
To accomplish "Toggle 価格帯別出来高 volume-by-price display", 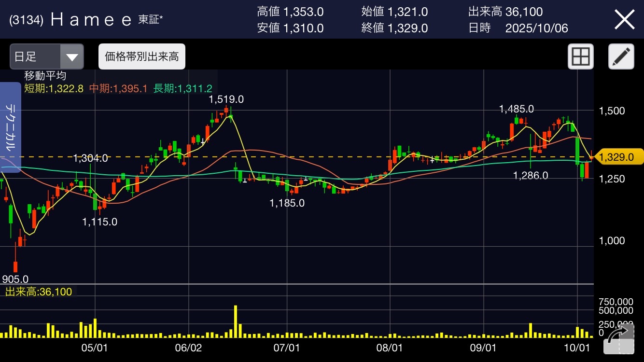I will [141, 57].
